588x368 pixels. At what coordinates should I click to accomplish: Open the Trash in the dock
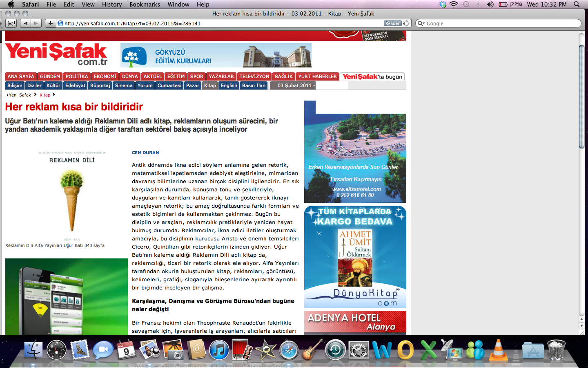coord(556,350)
